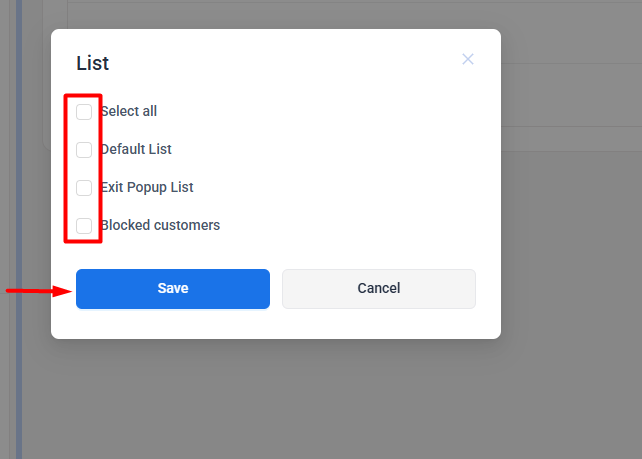Viewport: 642px width, 459px height.
Task: Check the Select all checkbox
Action: tap(84, 112)
